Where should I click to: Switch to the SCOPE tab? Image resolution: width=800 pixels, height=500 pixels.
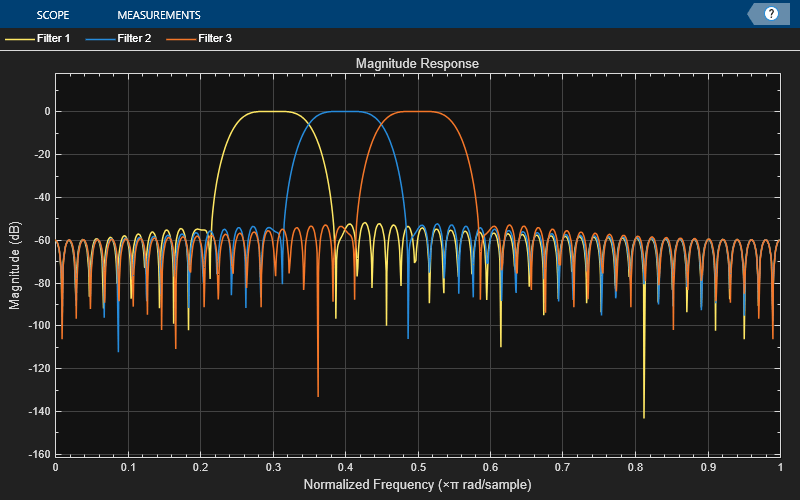[52, 15]
